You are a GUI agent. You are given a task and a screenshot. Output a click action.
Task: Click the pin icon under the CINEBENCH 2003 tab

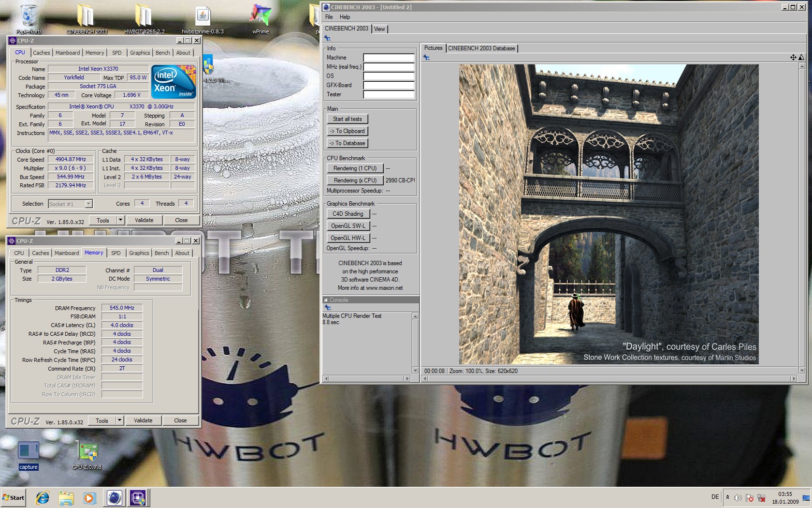point(327,38)
